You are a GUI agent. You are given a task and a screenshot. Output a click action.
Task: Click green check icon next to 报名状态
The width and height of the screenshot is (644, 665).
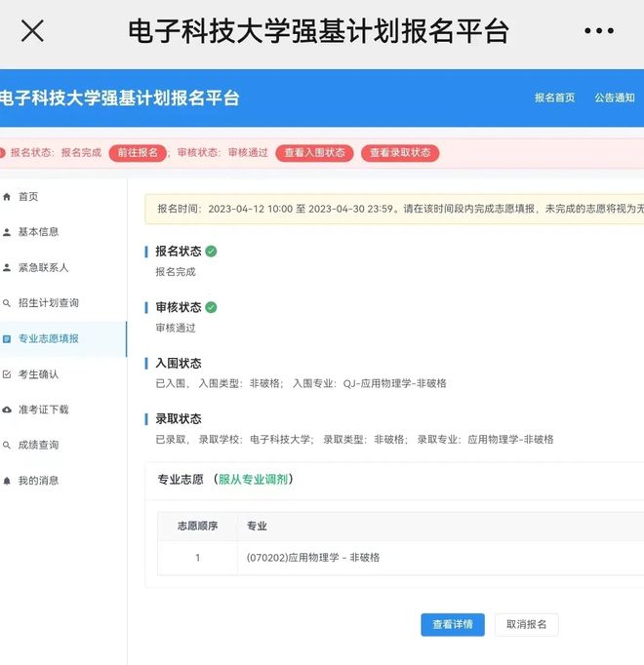click(211, 251)
